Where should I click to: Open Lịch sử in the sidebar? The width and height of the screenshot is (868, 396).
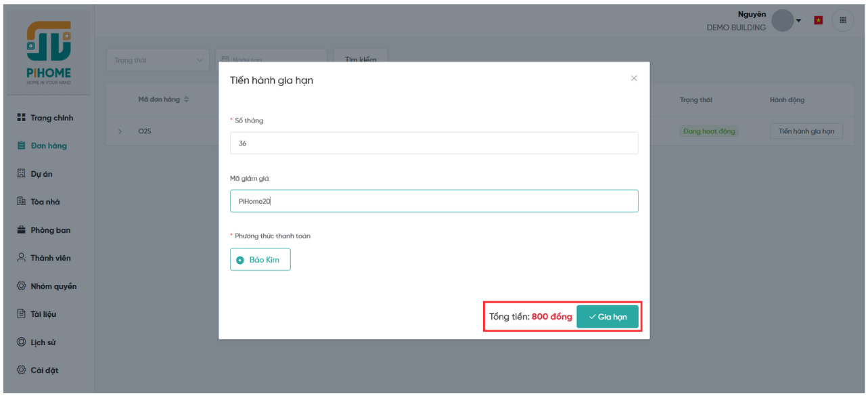coord(43,343)
